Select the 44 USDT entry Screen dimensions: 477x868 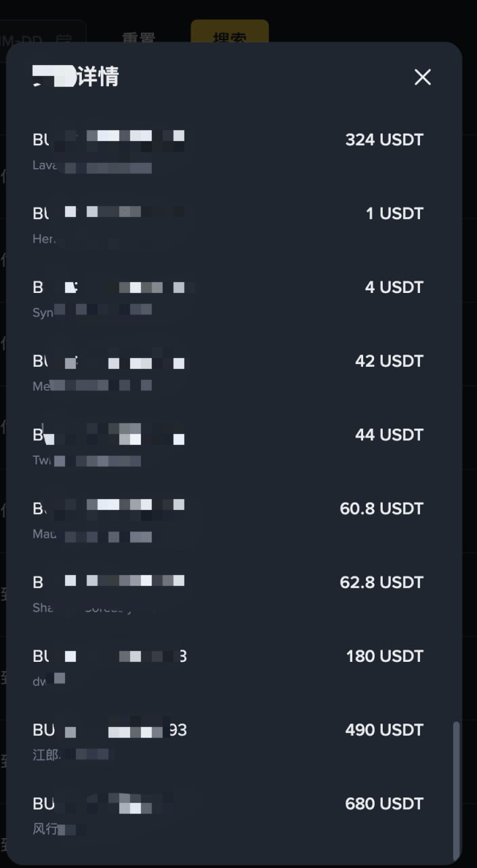pyautogui.click(x=228, y=448)
